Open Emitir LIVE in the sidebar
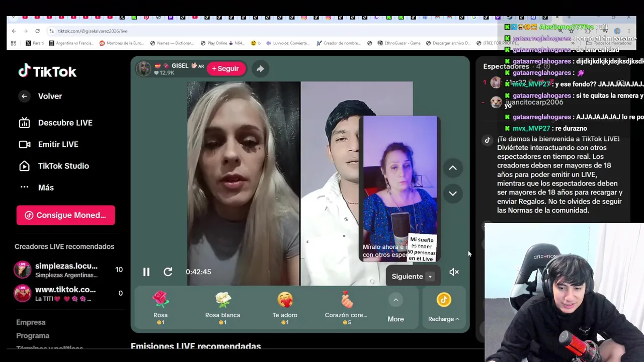Viewport: 644px width, 362px height. tap(48, 144)
